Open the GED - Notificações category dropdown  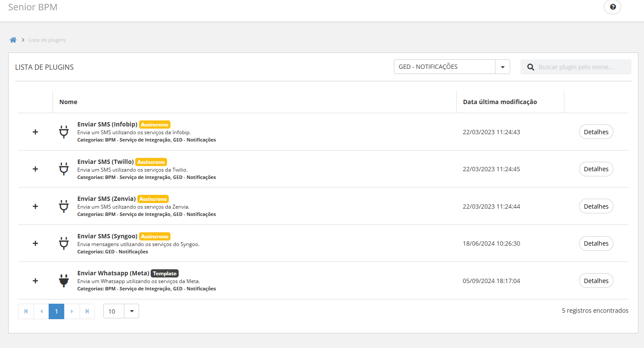point(502,67)
